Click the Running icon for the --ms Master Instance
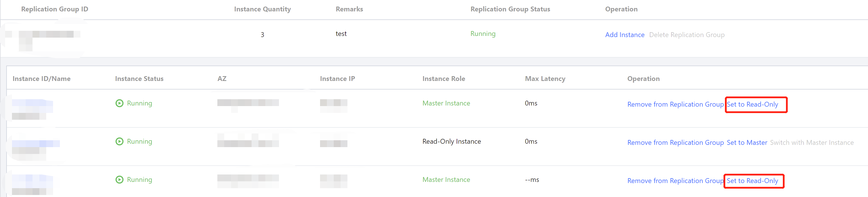 119,180
